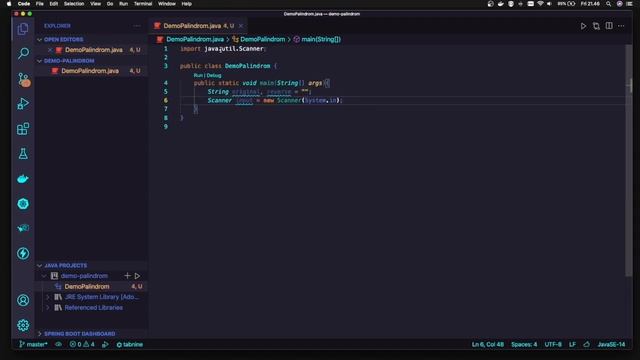Click tabnine status bar item
The height and width of the screenshot is (360, 640).
click(x=130, y=344)
